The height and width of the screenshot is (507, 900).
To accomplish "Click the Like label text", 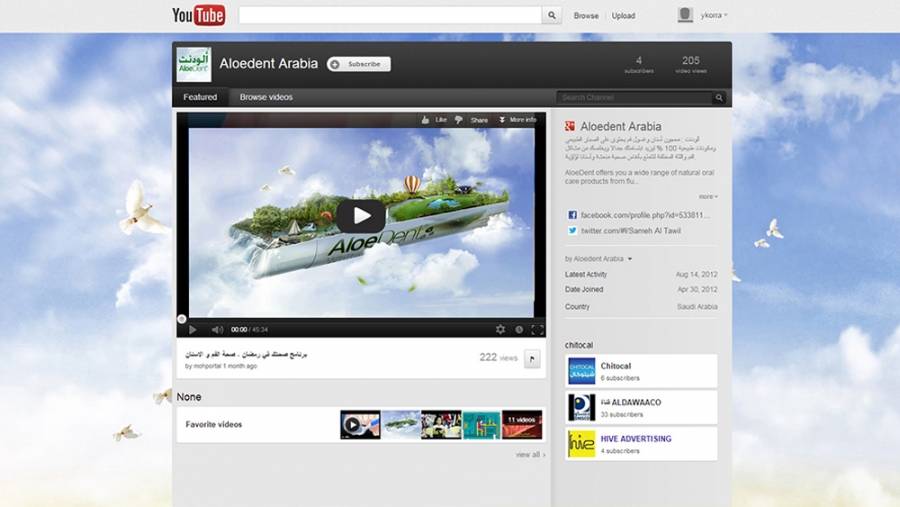I will 441,120.
